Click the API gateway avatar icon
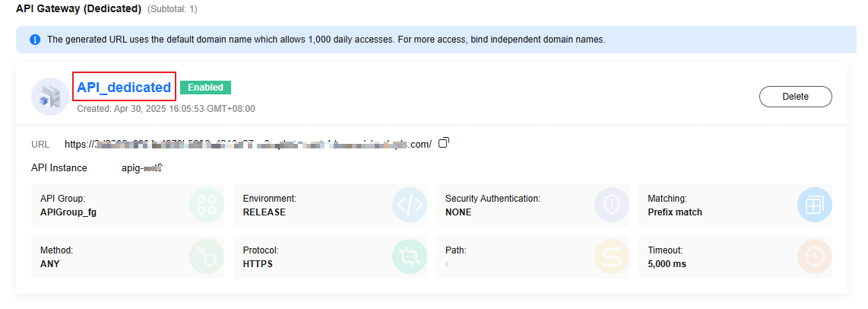The height and width of the screenshot is (309, 868). pyautogui.click(x=50, y=97)
